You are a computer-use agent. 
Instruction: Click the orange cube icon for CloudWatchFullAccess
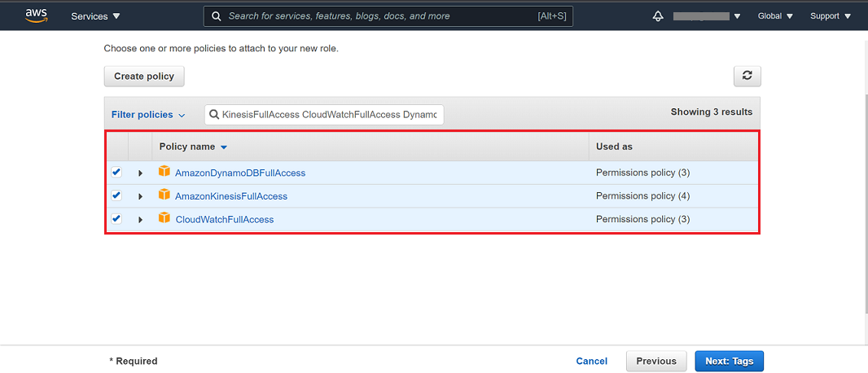point(164,218)
